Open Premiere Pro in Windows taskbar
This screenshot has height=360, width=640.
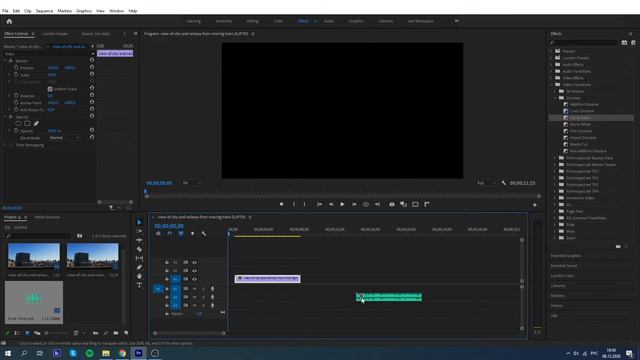point(138,353)
